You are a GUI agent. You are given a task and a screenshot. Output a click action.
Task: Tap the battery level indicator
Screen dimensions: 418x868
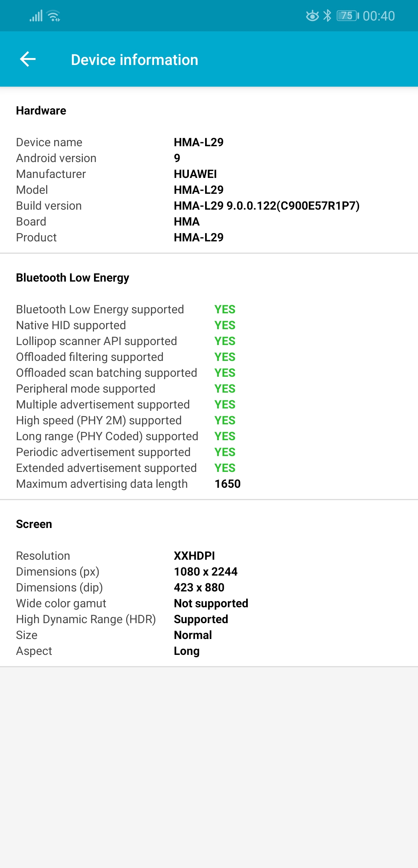(348, 15)
